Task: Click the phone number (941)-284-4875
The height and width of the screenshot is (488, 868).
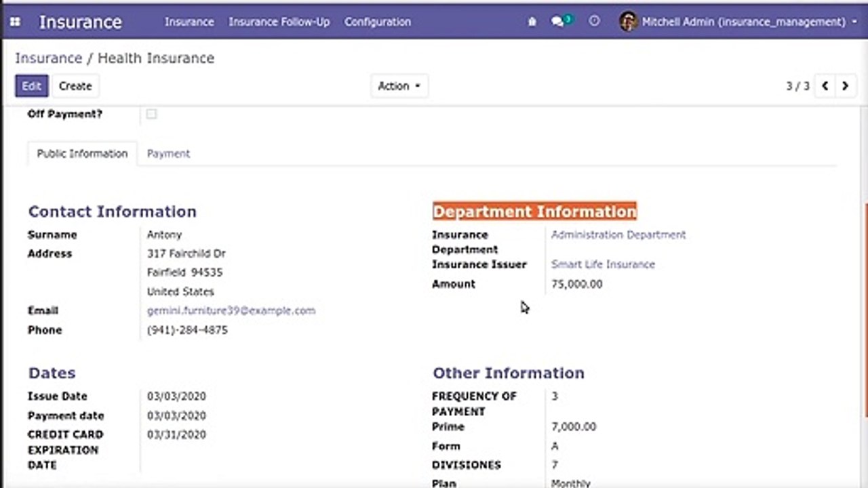Action: (187, 330)
